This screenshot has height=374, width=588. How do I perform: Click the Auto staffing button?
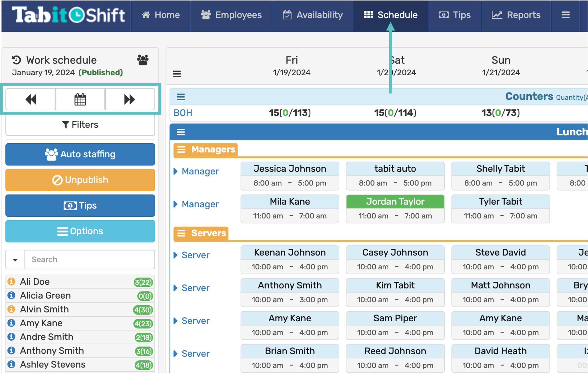point(80,154)
